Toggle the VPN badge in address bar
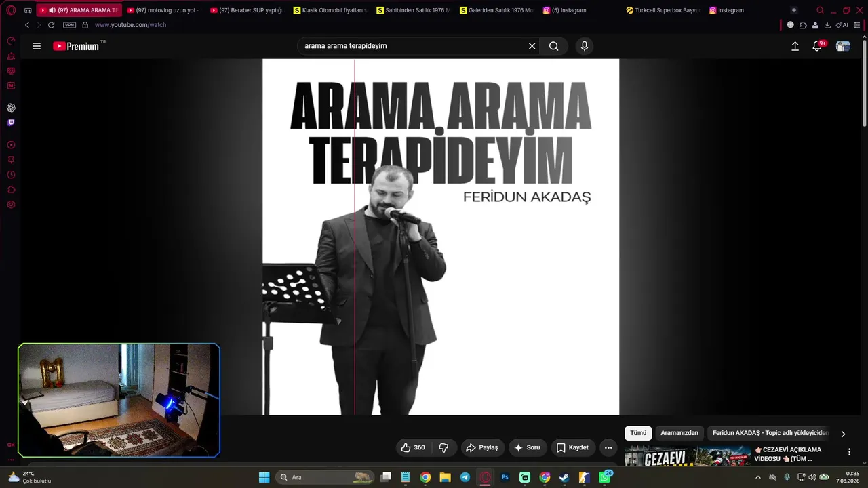Screen dimensions: 868x488 tap(69, 25)
